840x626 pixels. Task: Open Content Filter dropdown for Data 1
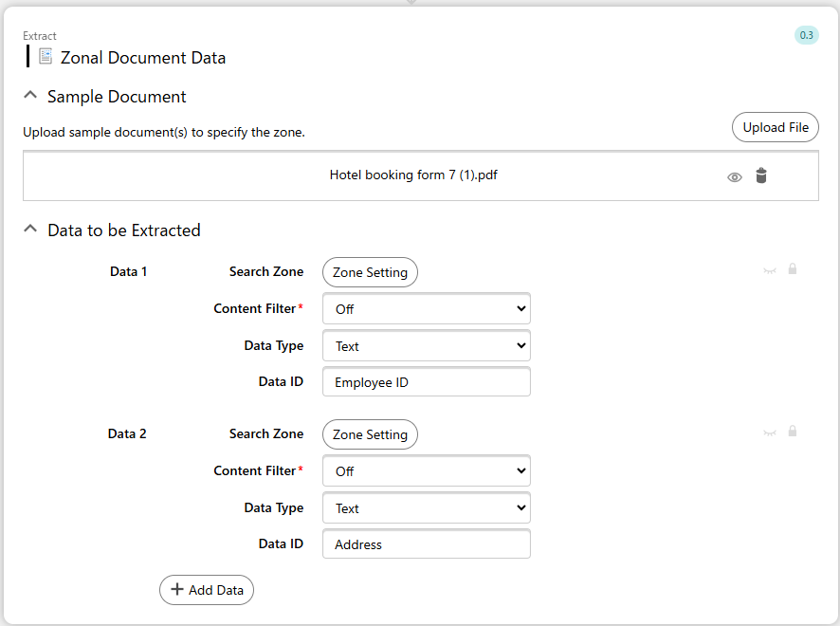[x=427, y=308]
